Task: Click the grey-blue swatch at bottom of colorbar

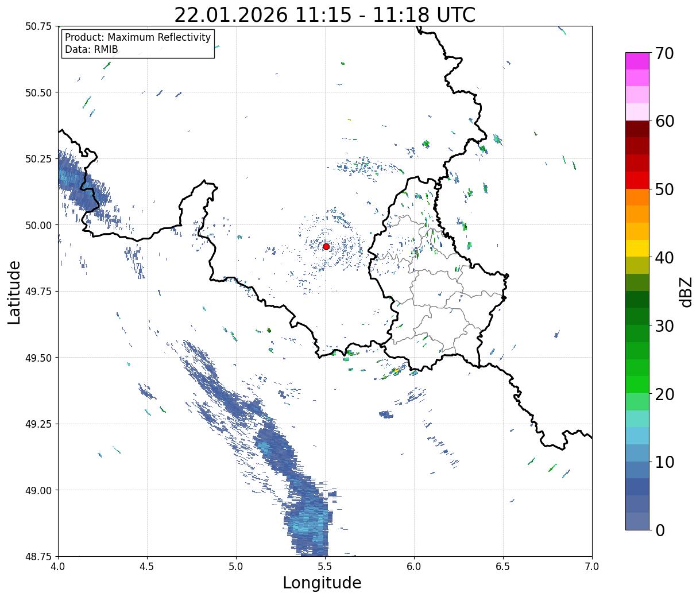Action: click(x=637, y=521)
